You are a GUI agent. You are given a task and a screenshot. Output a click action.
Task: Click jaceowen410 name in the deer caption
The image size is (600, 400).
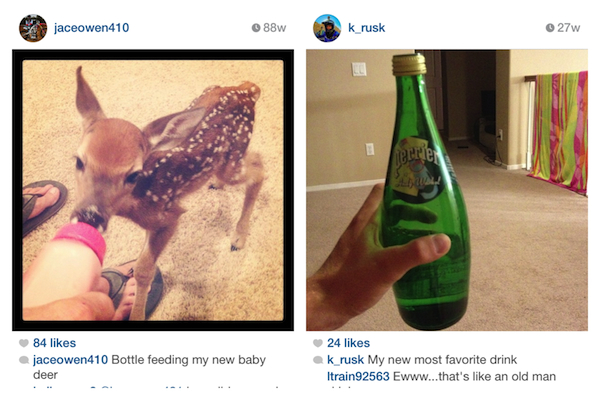tap(70, 359)
